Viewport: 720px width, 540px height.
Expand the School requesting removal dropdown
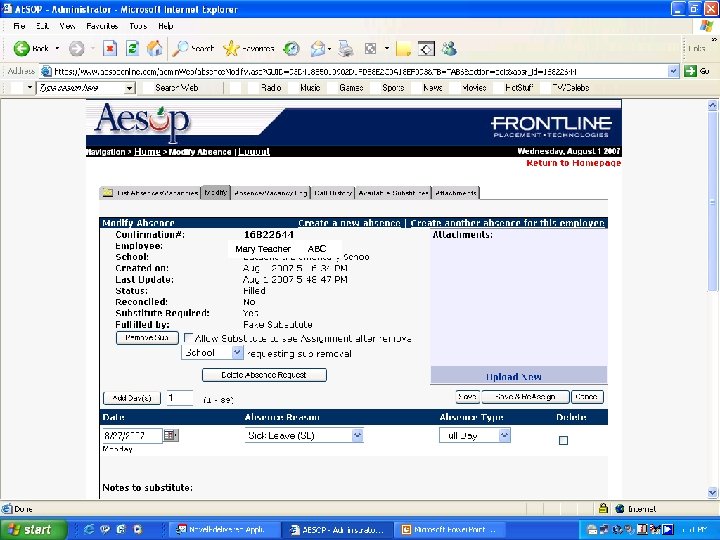tap(236, 352)
